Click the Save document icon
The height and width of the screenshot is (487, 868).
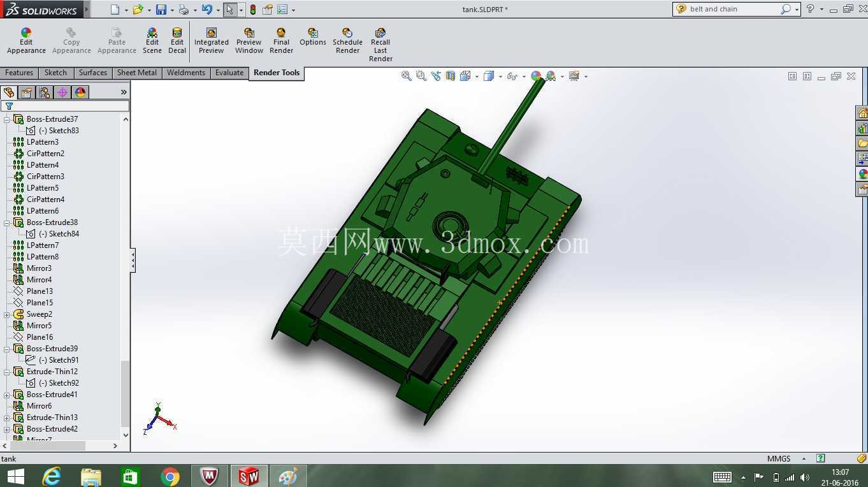click(x=161, y=10)
